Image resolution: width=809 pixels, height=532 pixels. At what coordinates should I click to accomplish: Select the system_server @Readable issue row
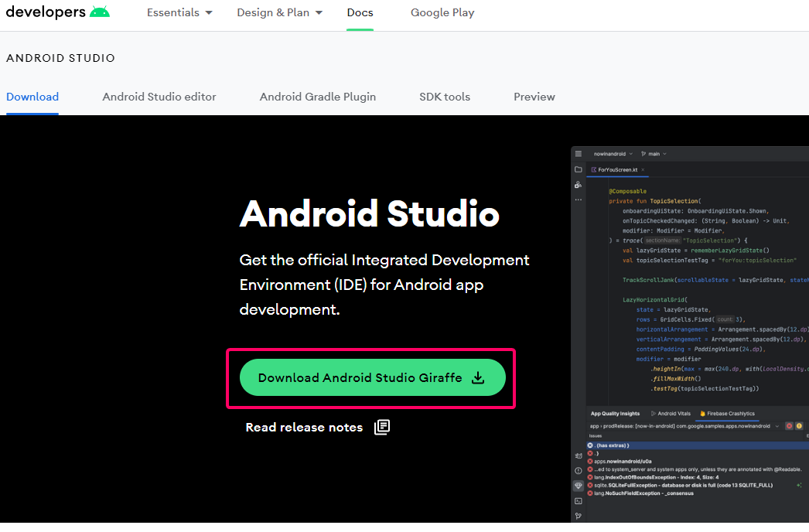698,469
